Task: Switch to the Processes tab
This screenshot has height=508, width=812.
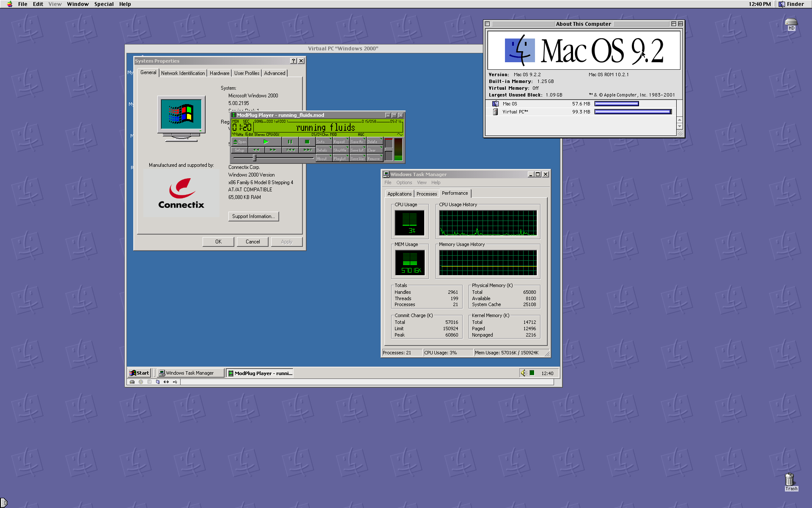Action: pos(426,194)
